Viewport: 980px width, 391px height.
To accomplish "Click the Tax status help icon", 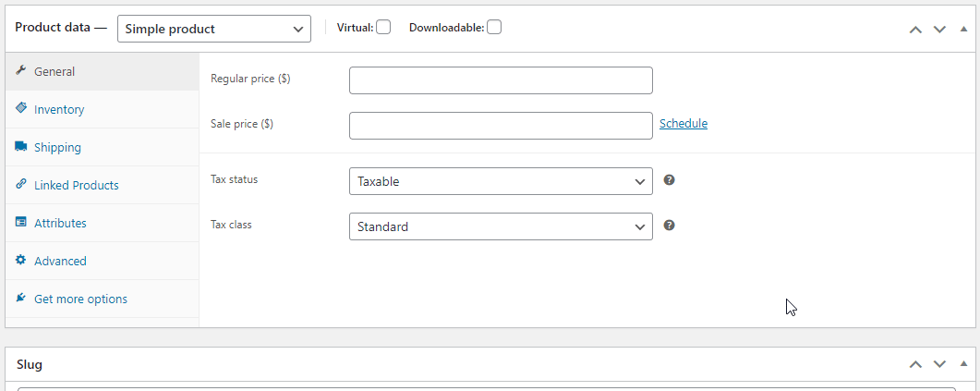I will (670, 180).
